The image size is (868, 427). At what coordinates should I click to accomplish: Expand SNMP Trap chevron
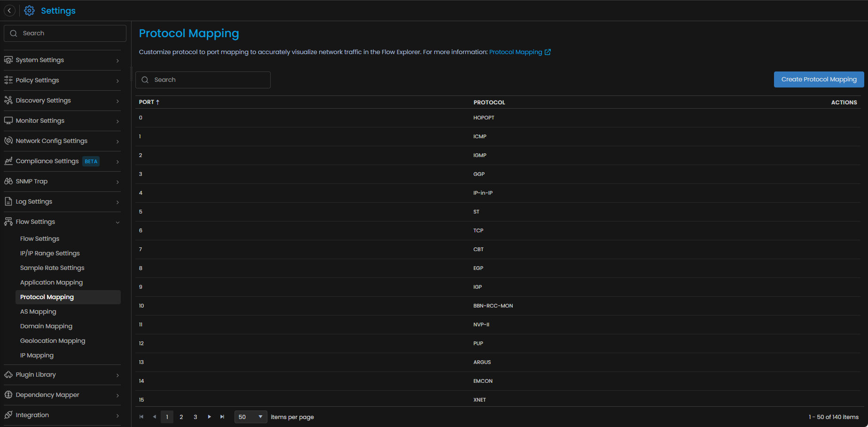[117, 182]
